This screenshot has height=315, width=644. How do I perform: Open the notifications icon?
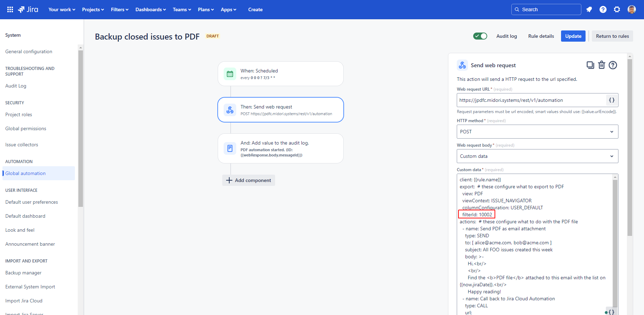click(589, 9)
